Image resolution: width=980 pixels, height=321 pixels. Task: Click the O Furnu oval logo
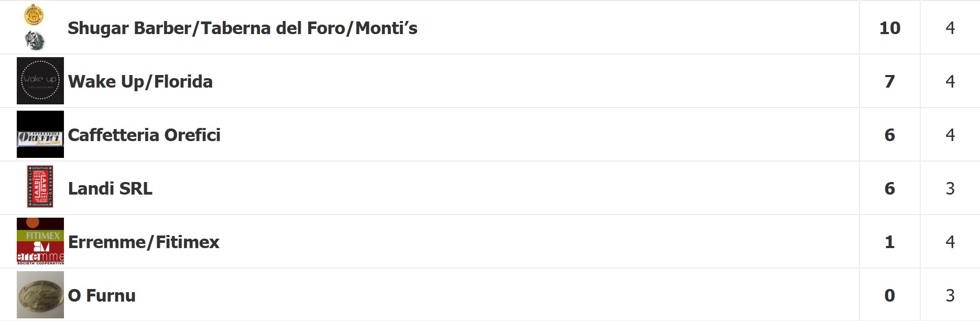pos(40,295)
